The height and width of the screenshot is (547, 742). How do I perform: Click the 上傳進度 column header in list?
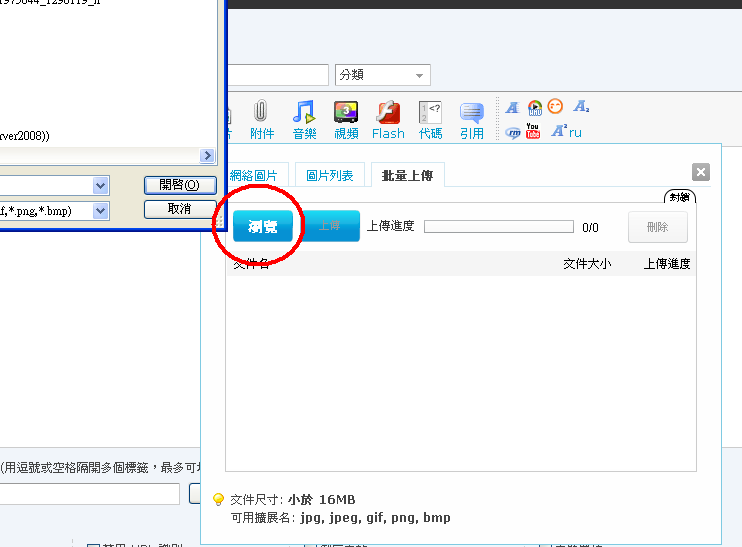click(667, 264)
